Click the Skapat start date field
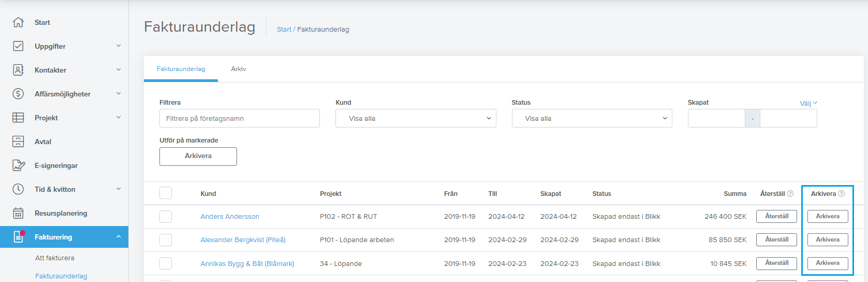 (716, 118)
